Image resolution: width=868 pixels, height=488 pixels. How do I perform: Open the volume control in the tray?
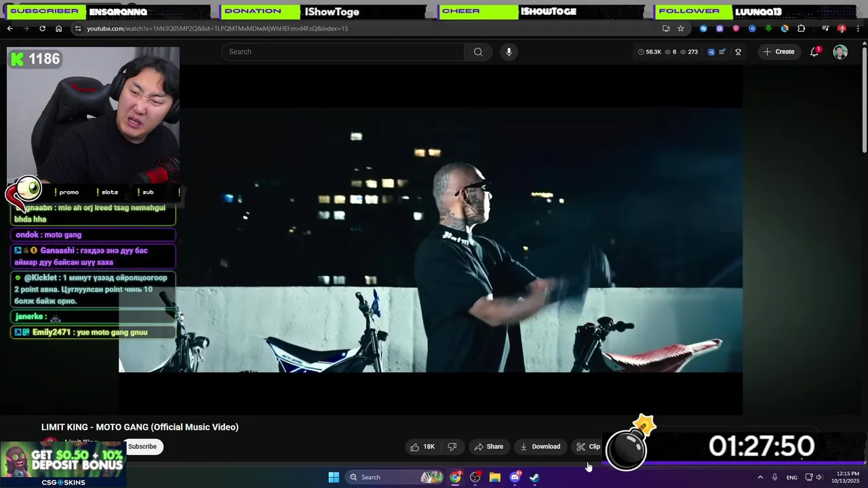pos(819,477)
